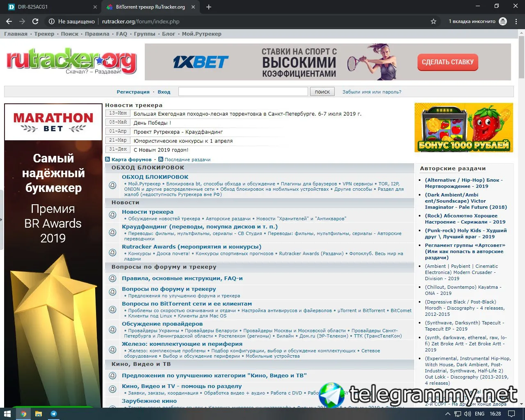The image size is (525, 420).
Task: Open the Группы menu item
Action: pyautogui.click(x=145, y=34)
